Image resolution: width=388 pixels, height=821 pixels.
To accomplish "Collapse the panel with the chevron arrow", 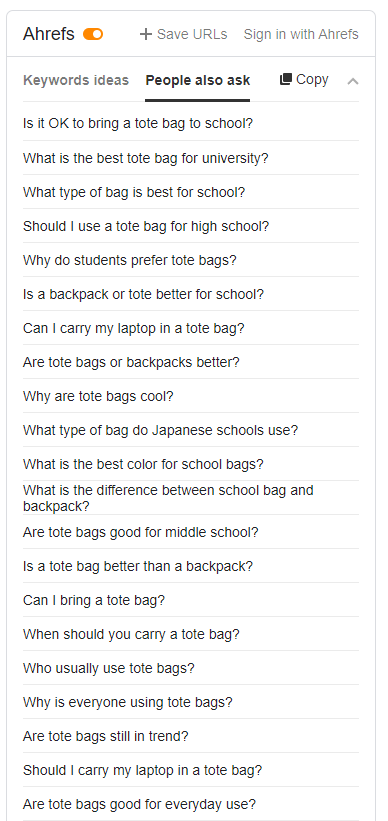I will (x=353, y=81).
